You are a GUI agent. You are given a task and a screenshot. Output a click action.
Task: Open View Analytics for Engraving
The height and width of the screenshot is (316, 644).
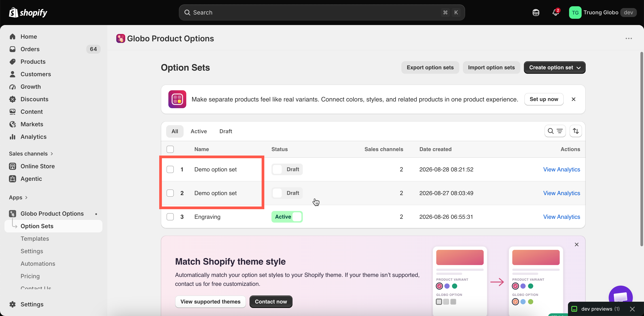click(561, 217)
